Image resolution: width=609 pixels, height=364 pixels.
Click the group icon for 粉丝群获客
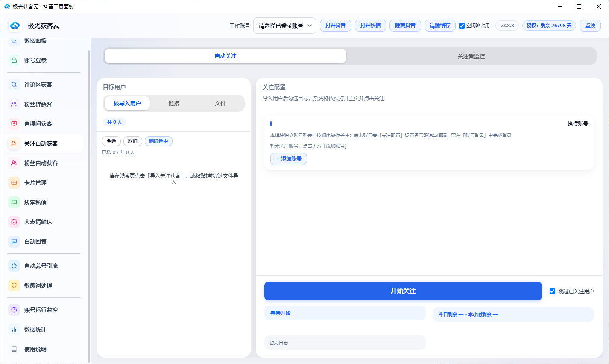coord(14,104)
